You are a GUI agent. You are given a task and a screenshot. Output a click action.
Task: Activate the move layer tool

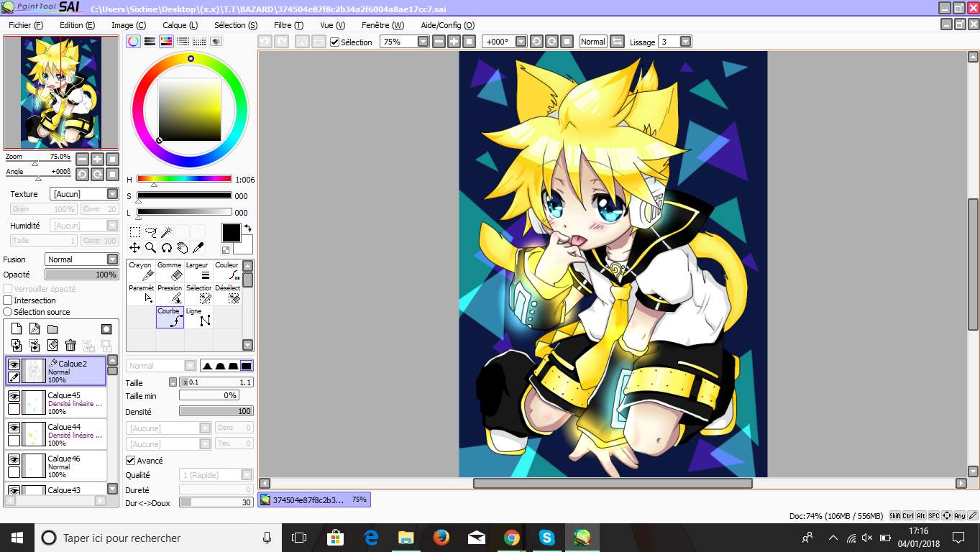135,248
